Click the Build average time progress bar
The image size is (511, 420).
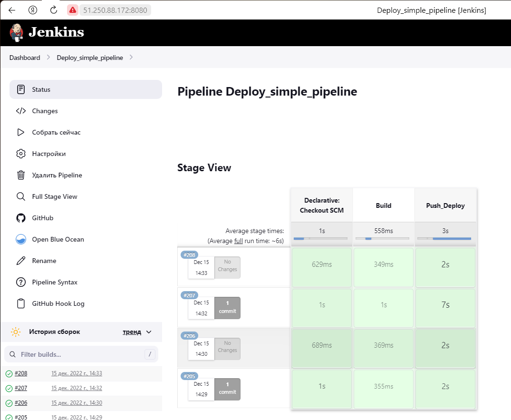click(382, 238)
